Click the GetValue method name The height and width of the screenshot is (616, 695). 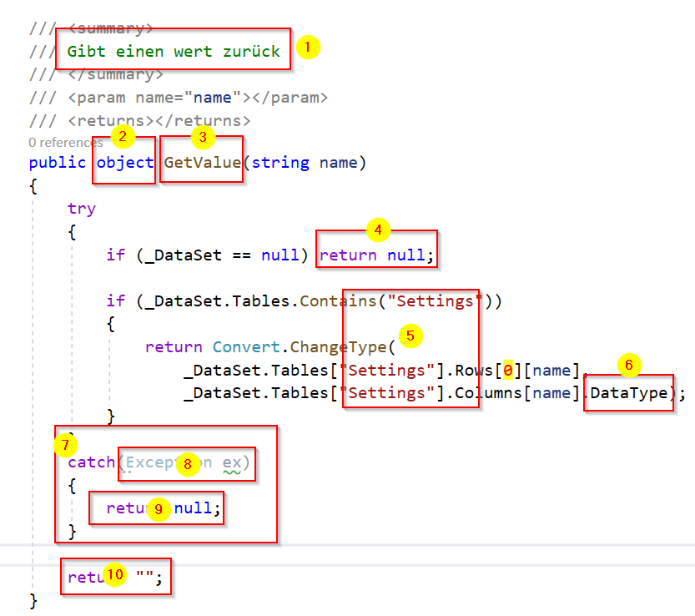pyautogui.click(x=202, y=162)
